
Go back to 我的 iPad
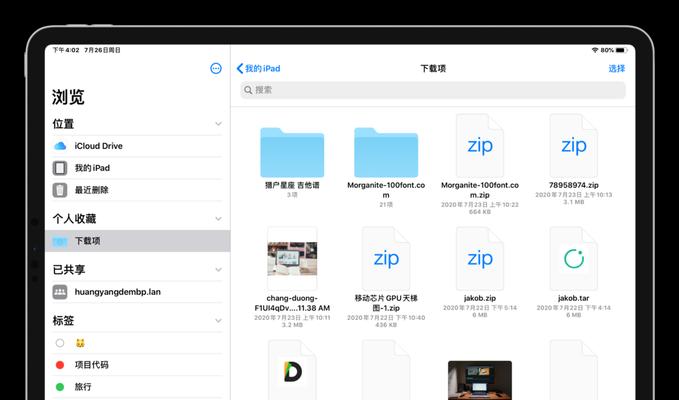(x=259, y=68)
